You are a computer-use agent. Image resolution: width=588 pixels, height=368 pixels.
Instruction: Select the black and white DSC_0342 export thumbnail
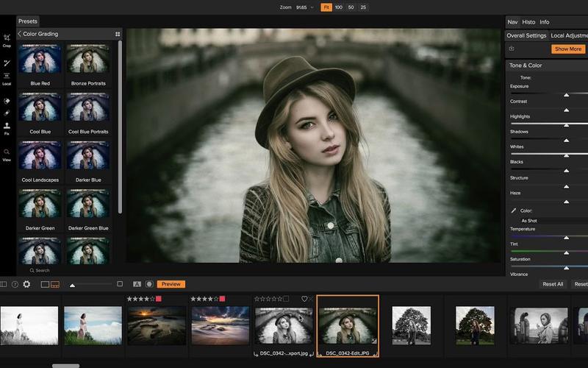coord(284,326)
